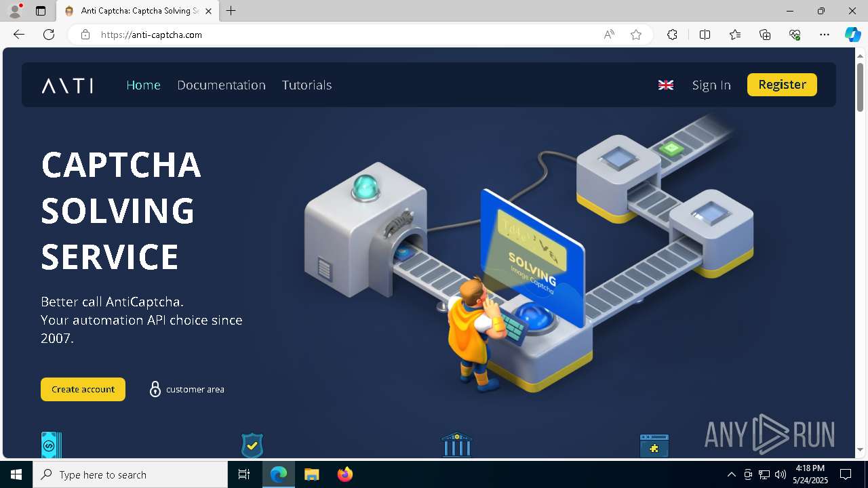
Task: Open the Home menu item
Action: [143, 85]
